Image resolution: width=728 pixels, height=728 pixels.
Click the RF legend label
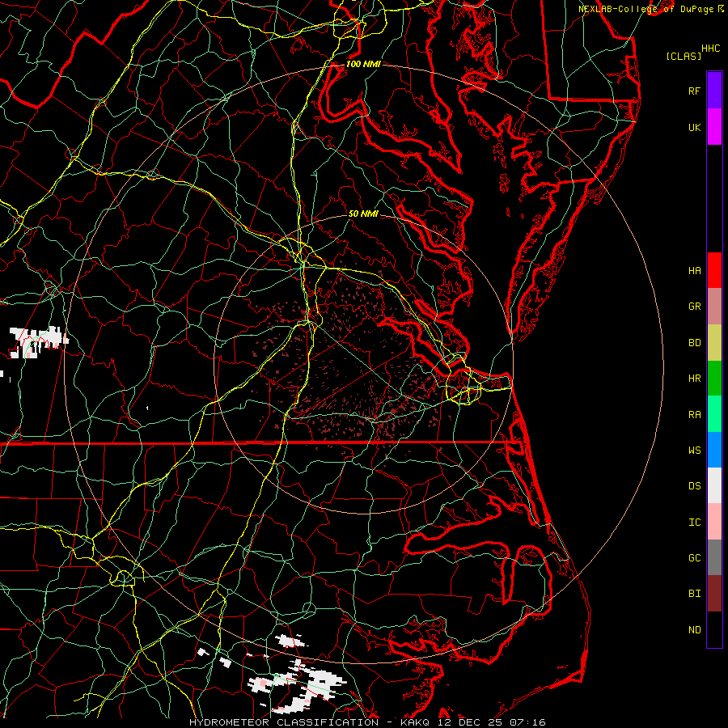click(x=694, y=91)
